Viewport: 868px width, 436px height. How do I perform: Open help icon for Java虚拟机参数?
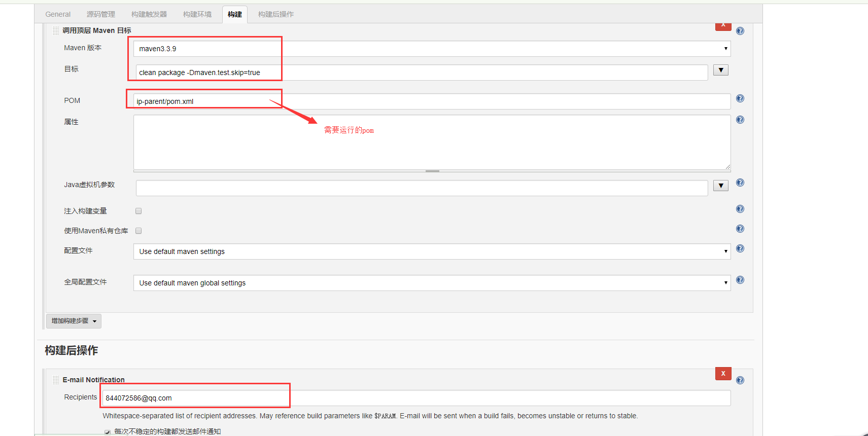click(740, 183)
